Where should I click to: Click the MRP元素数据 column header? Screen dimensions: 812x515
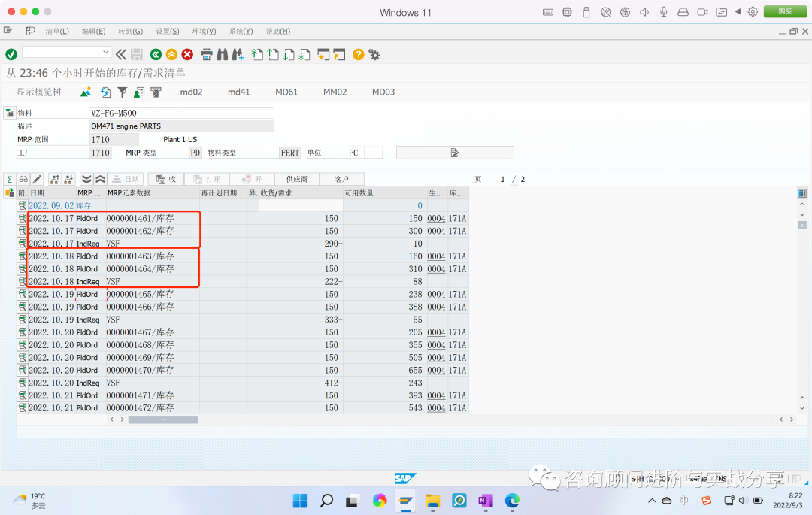153,193
